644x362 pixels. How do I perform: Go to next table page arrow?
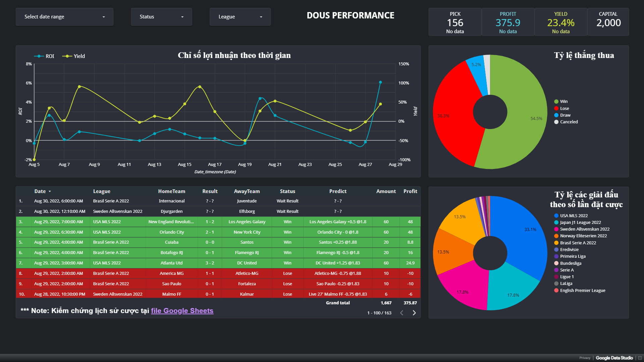[414, 313]
